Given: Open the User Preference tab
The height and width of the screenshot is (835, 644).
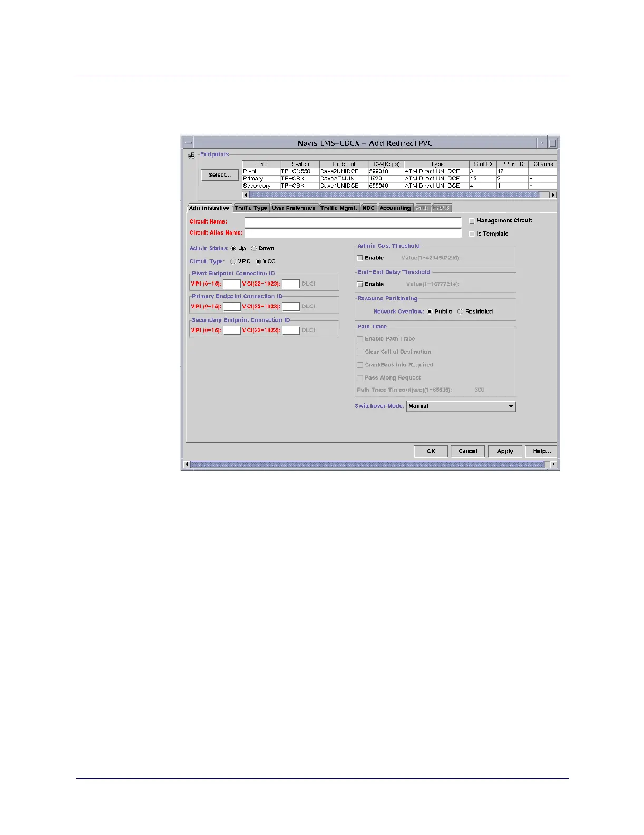Looking at the screenshot, I should pos(294,208).
